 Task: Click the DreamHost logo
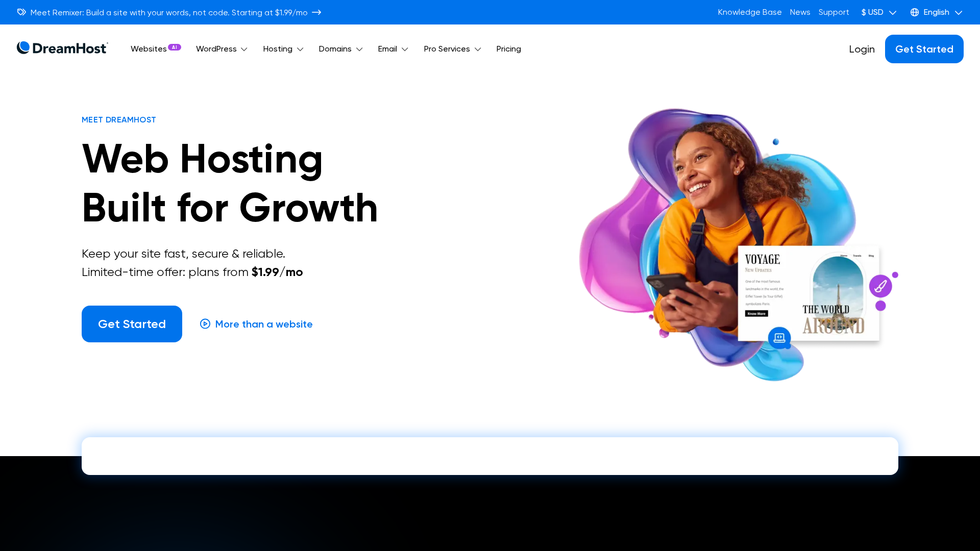click(62, 48)
